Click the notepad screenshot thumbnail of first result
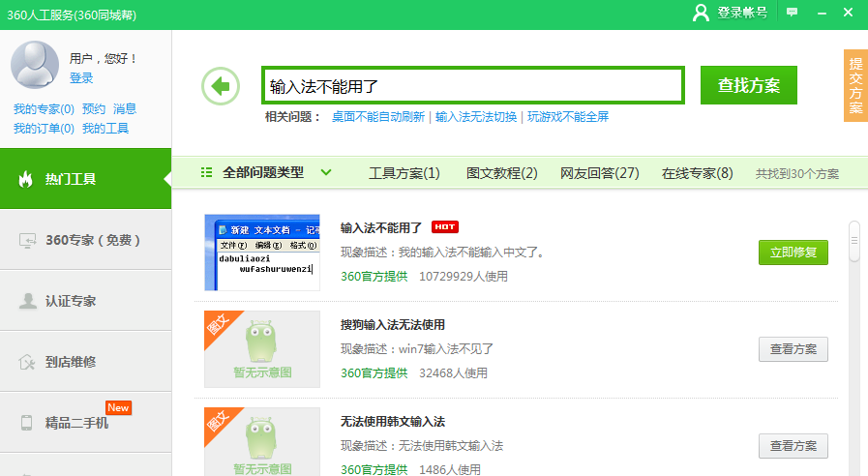Viewport: 868px width, 476px height. tap(262, 253)
